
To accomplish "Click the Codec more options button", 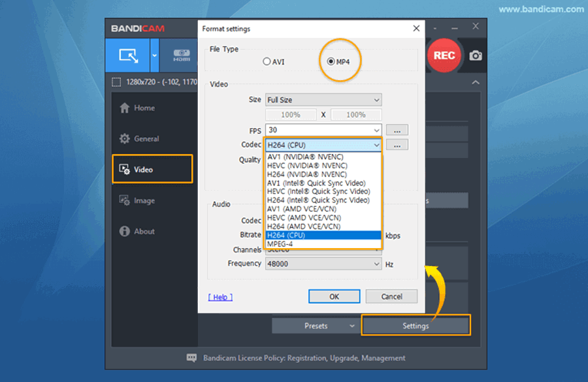I will [397, 145].
